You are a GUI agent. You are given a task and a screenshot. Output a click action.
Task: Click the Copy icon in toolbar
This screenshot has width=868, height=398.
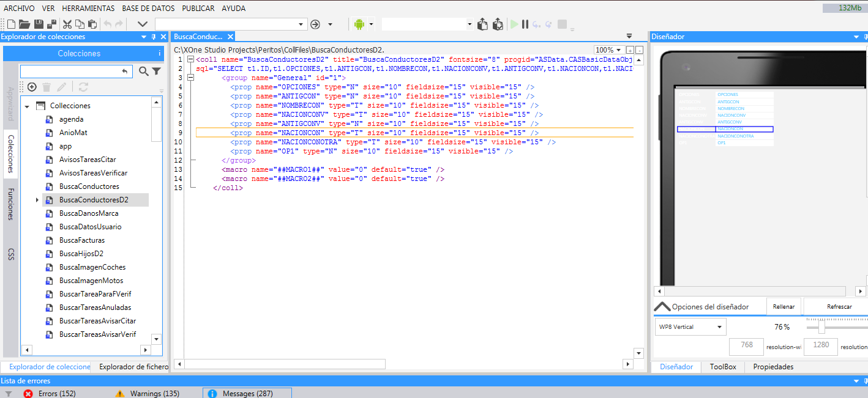click(x=80, y=24)
